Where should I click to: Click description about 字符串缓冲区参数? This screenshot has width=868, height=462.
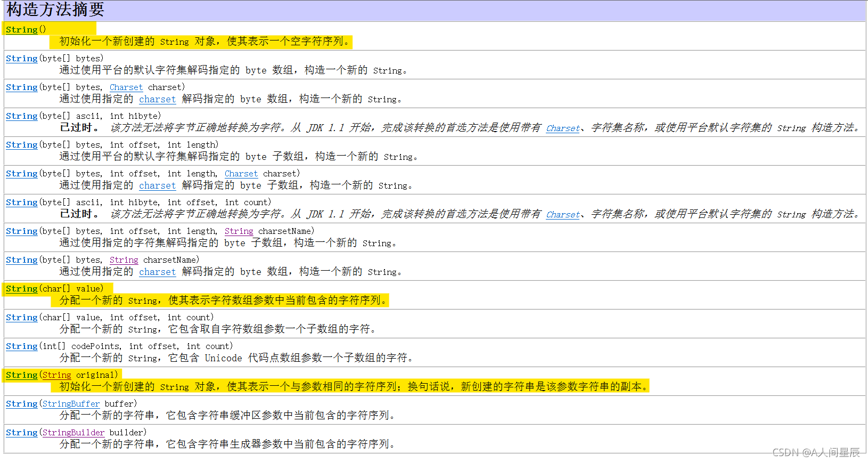[227, 416]
